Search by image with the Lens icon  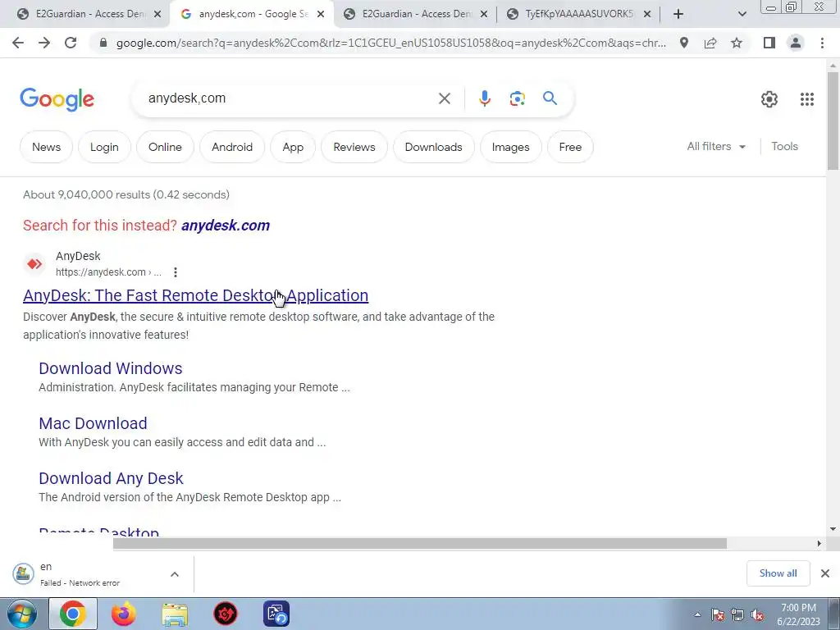pos(517,98)
